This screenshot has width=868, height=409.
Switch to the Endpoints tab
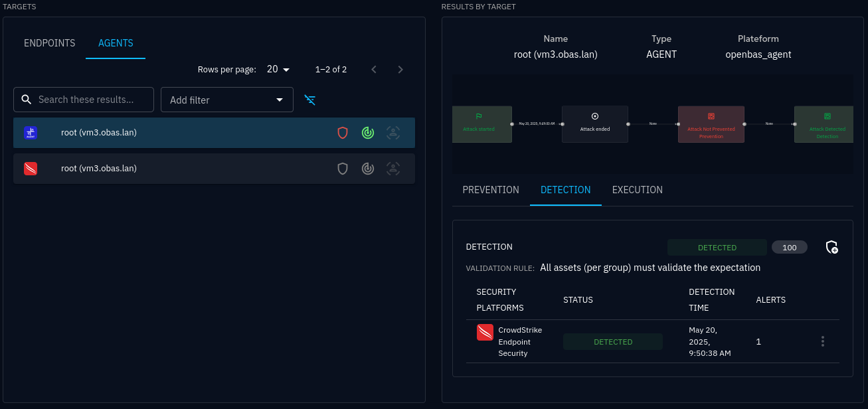pyautogui.click(x=50, y=43)
